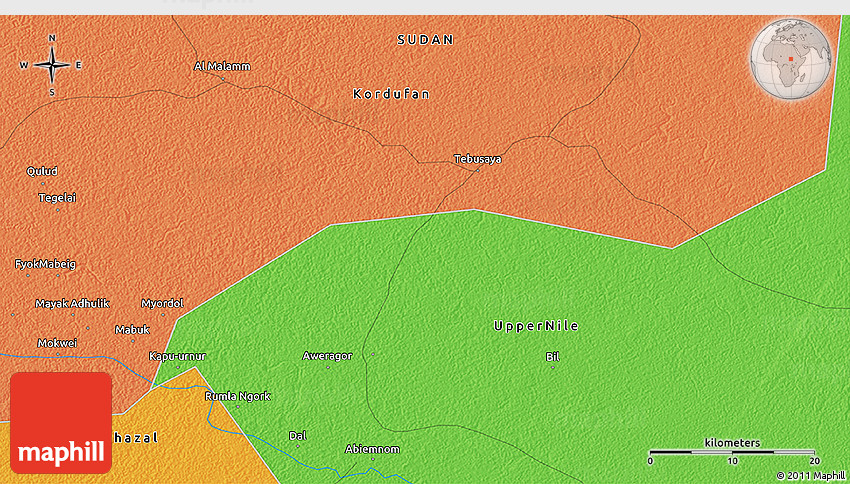Open the © 2011 Maphill copyright link
Screen dimensions: 850x484
click(810, 475)
